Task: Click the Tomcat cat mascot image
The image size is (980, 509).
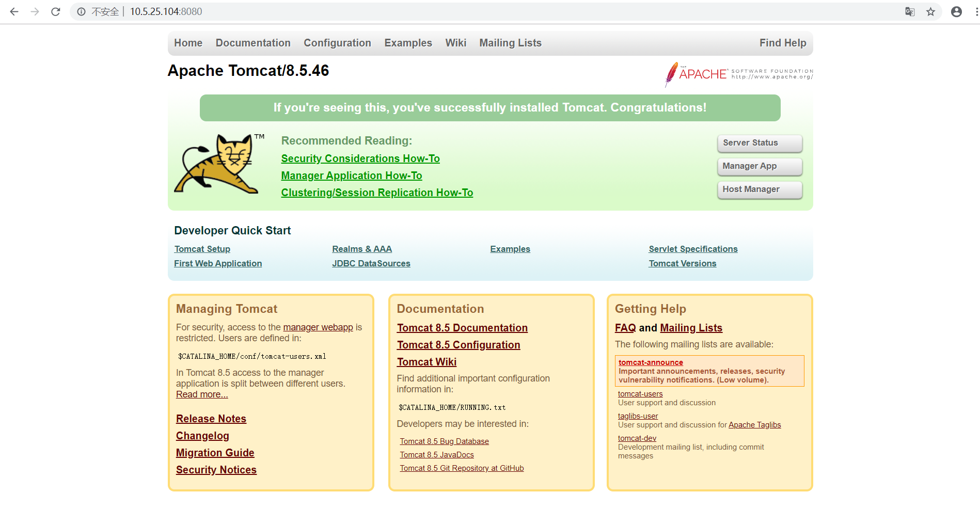Action: tap(219, 164)
